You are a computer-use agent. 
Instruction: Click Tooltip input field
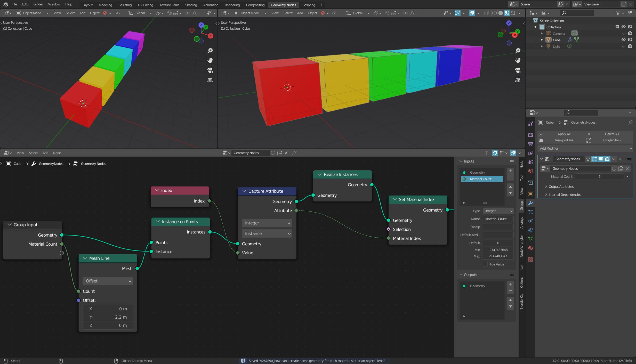click(x=498, y=227)
